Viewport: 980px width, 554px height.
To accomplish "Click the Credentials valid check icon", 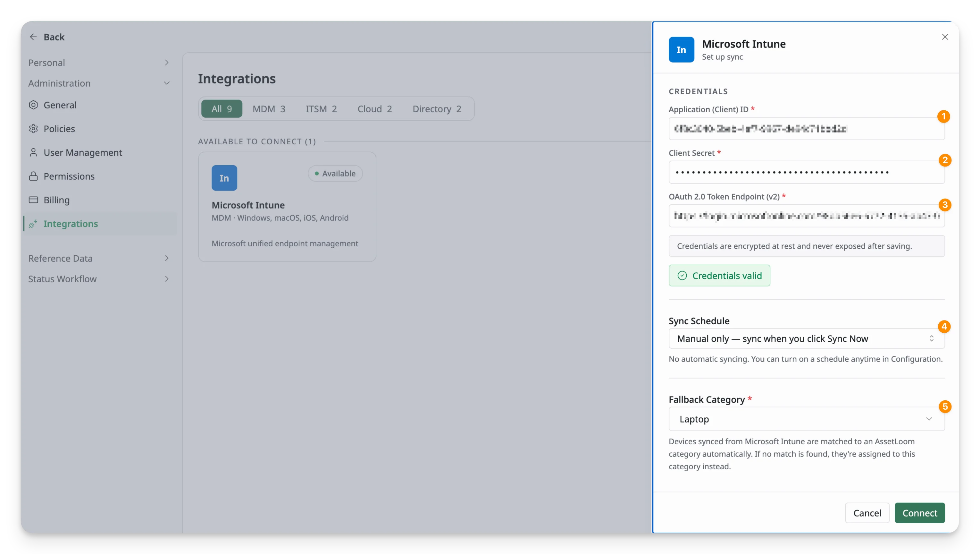I will click(683, 276).
